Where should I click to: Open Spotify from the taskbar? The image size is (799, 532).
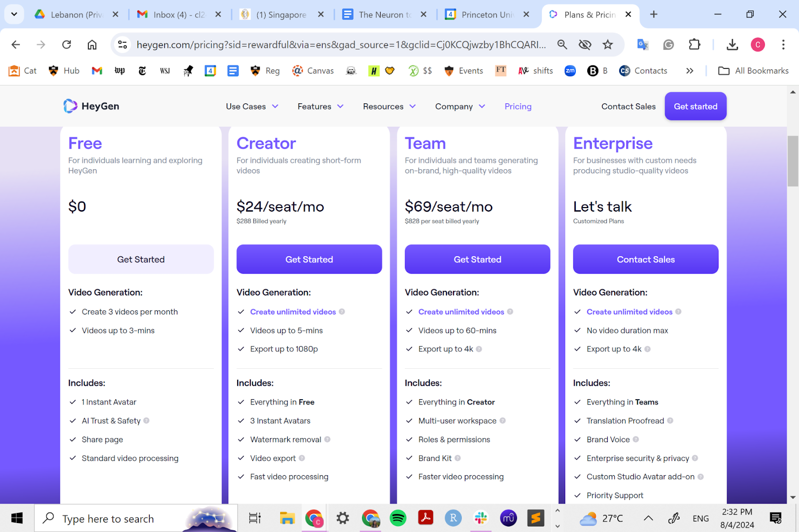(x=398, y=519)
